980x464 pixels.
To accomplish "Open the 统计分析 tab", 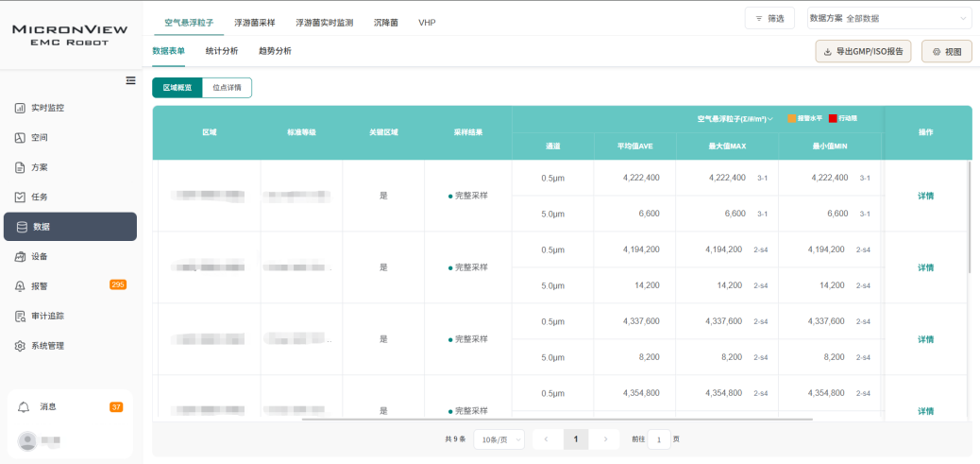I will point(222,51).
